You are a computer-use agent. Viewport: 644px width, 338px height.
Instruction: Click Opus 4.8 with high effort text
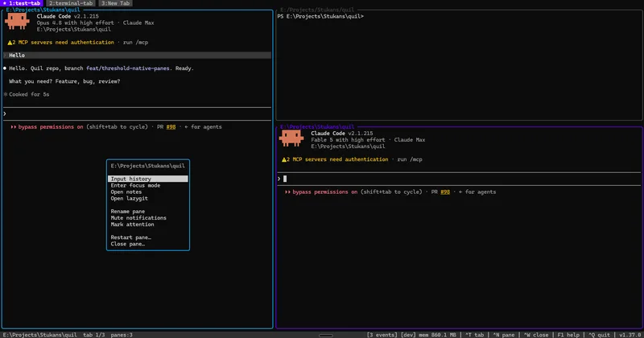click(75, 23)
